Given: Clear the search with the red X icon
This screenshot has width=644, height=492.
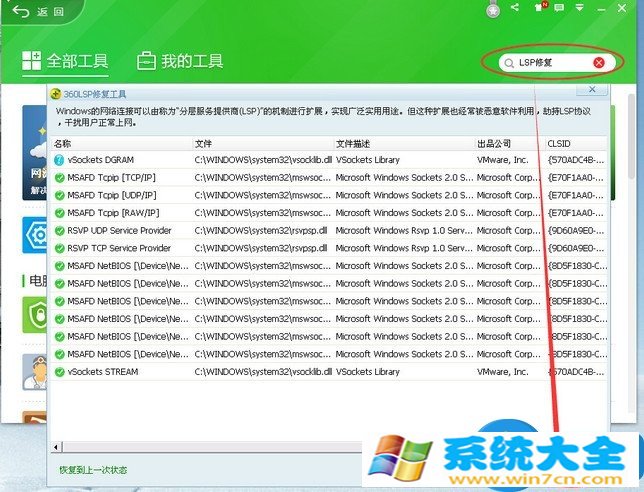Looking at the screenshot, I should (x=599, y=62).
